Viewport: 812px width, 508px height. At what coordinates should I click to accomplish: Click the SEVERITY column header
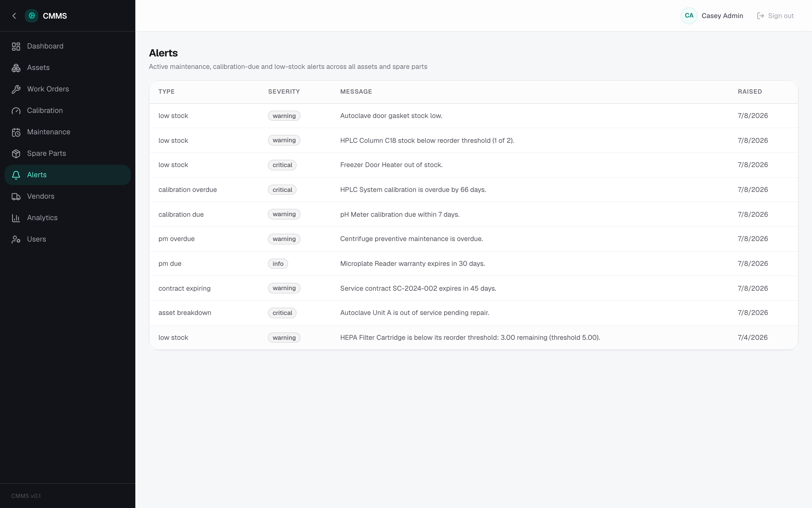[x=284, y=92]
